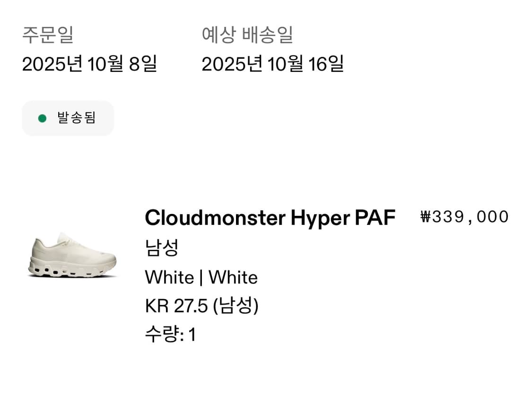532x417 pixels.
Task: Select the order date 2025년 10월 8일
Action: tap(89, 64)
